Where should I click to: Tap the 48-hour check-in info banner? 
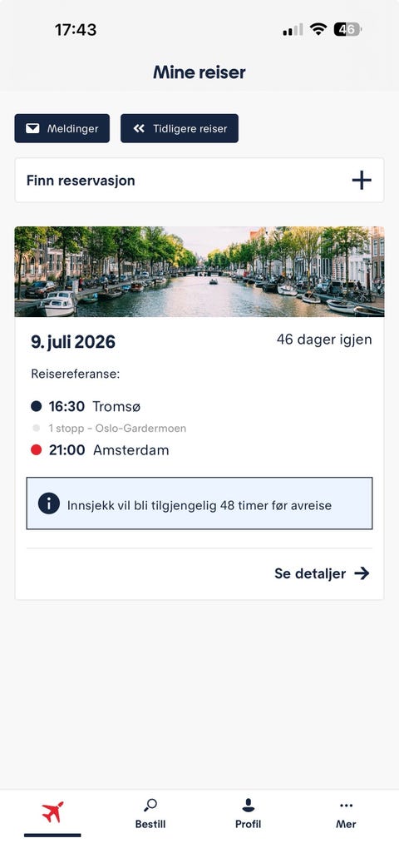coord(199,503)
